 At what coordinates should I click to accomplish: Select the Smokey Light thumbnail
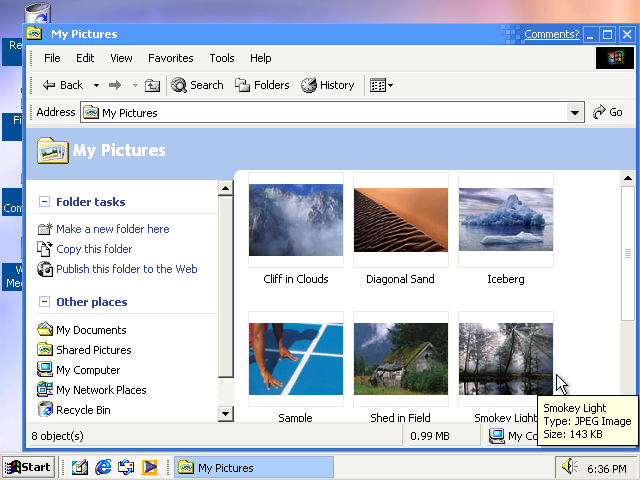click(506, 359)
